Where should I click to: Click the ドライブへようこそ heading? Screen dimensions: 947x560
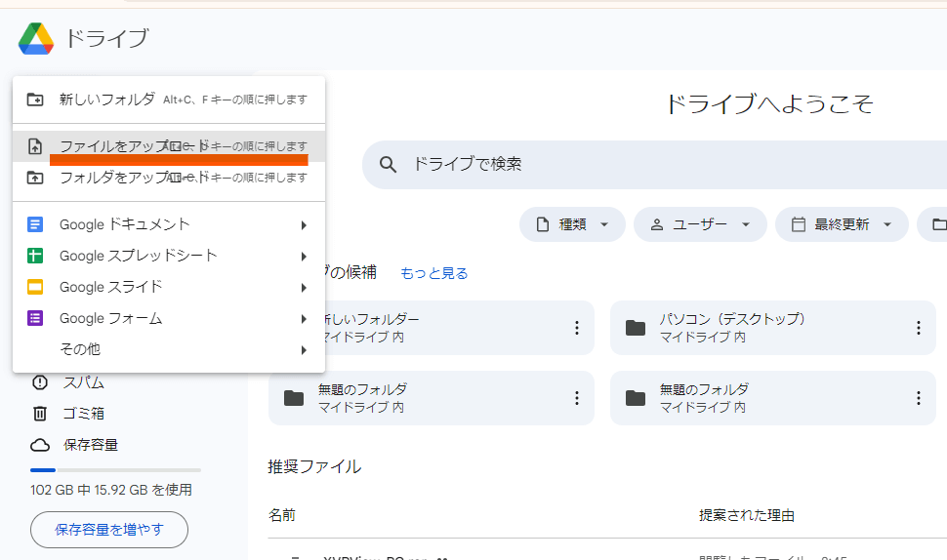coord(769,103)
